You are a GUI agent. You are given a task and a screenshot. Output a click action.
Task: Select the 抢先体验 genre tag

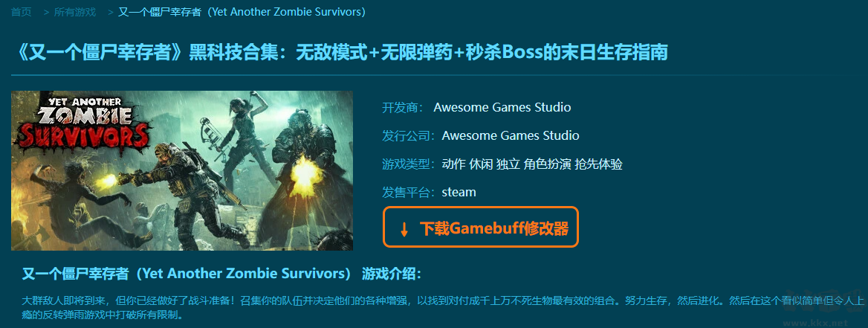(x=599, y=164)
